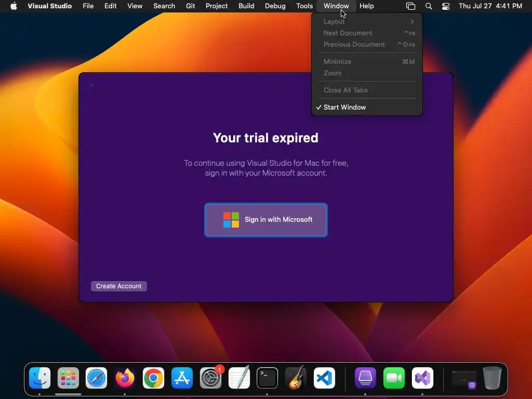The width and height of the screenshot is (532, 399).
Task: Open the Visual Studio application menu
Action: point(49,6)
